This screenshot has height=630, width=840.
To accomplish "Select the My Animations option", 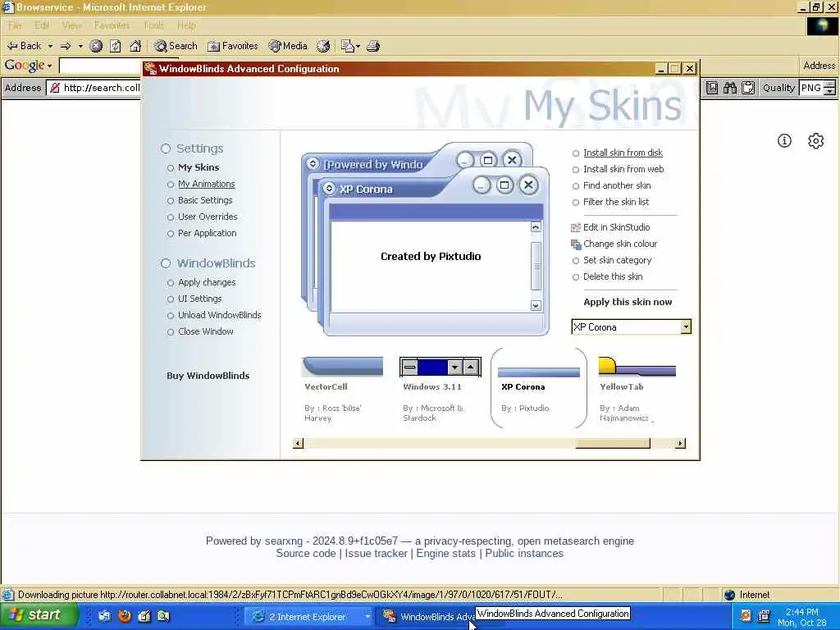I will tap(206, 184).
